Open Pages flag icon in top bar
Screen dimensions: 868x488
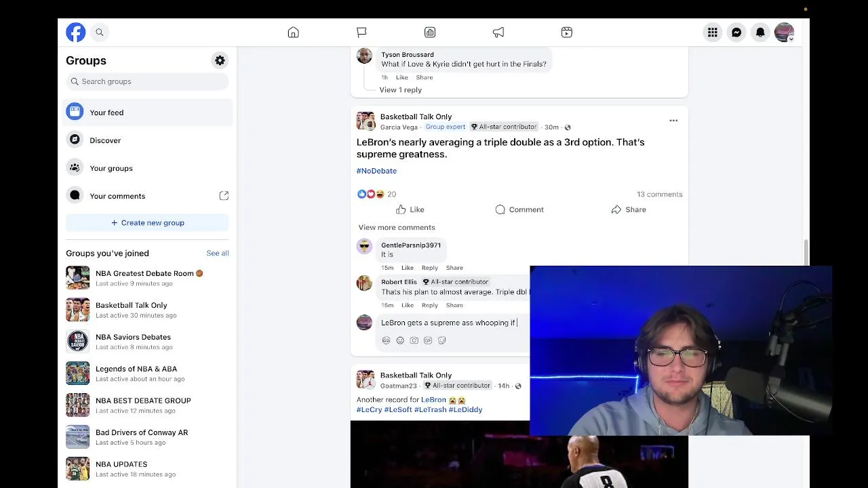coord(361,33)
